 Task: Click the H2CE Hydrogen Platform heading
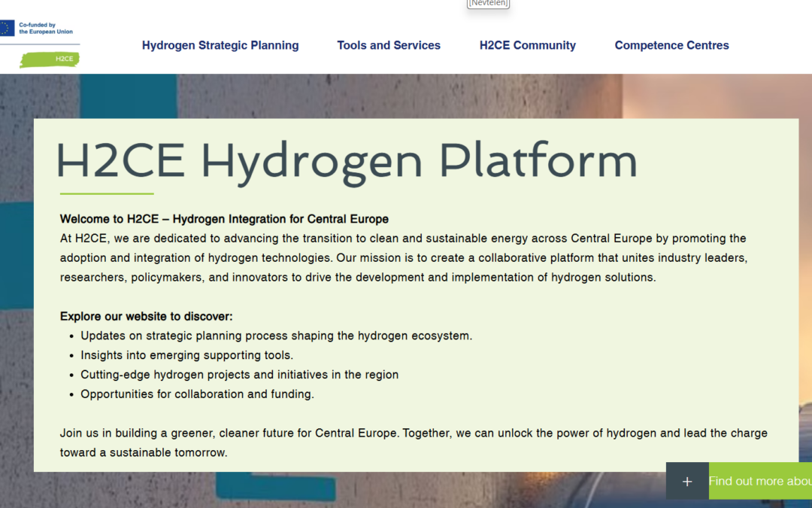pyautogui.click(x=345, y=160)
